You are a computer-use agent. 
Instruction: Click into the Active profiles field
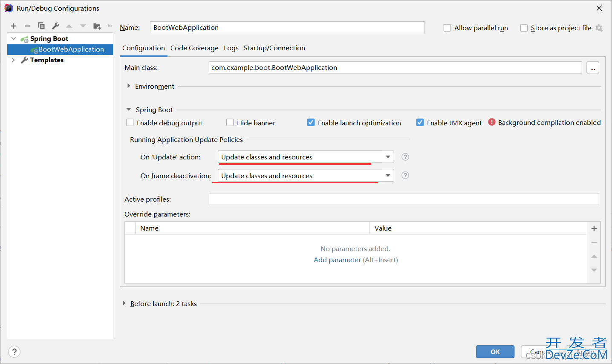coord(404,199)
